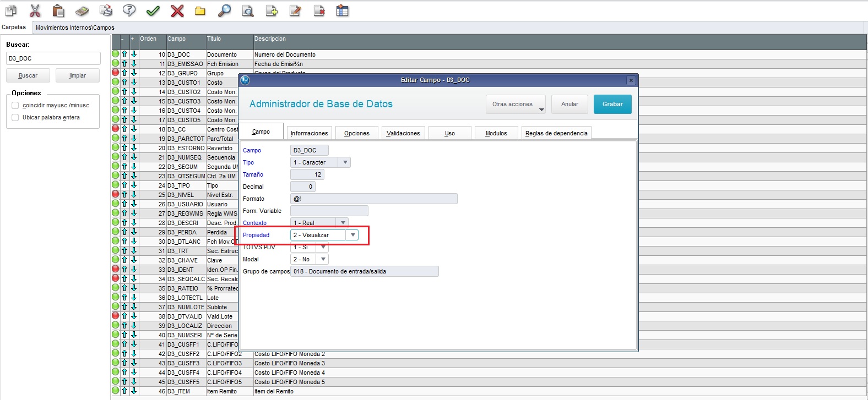The width and height of the screenshot is (868, 400).
Task: Click the red X cancel icon
Action: click(x=177, y=10)
